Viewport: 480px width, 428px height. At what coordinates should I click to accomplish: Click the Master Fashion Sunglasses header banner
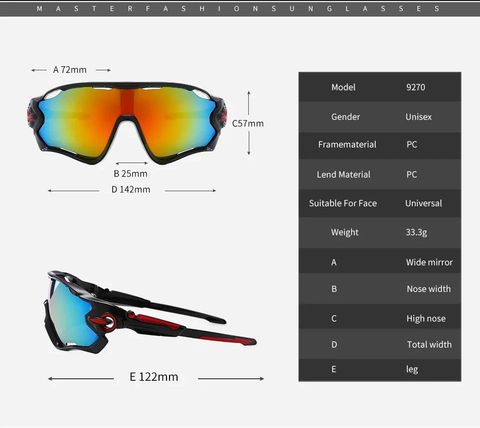[240, 9]
